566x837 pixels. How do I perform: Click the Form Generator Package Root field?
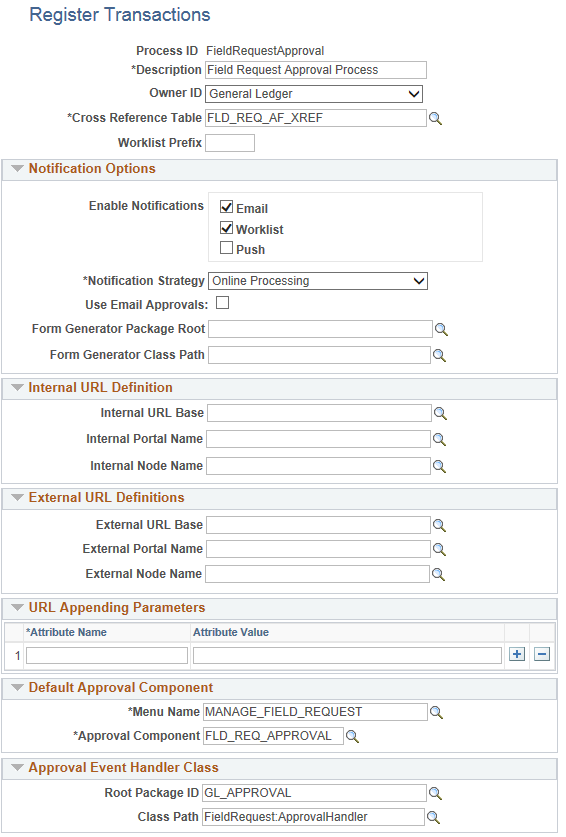point(320,329)
